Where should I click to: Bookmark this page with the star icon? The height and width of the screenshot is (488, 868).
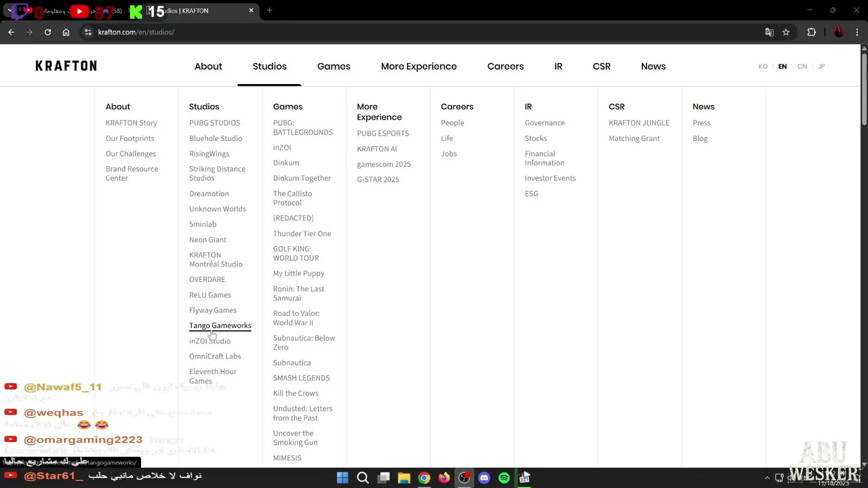pyautogui.click(x=786, y=32)
